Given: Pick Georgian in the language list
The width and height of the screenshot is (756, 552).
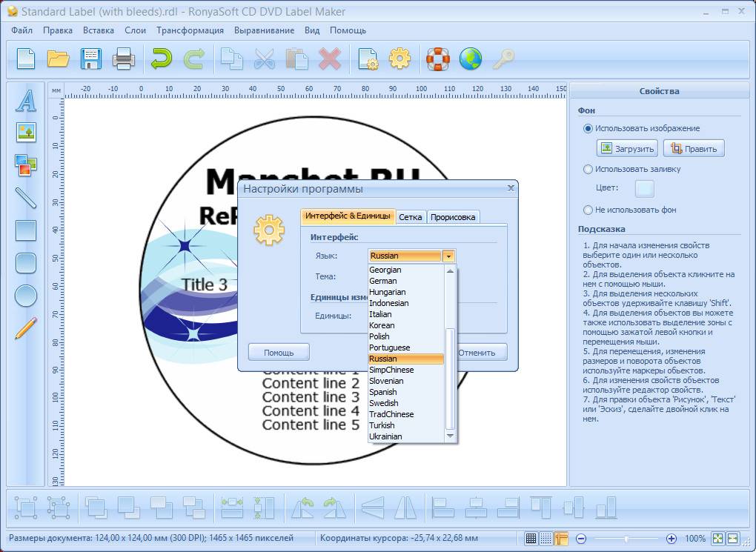Looking at the screenshot, I should click(x=405, y=270).
